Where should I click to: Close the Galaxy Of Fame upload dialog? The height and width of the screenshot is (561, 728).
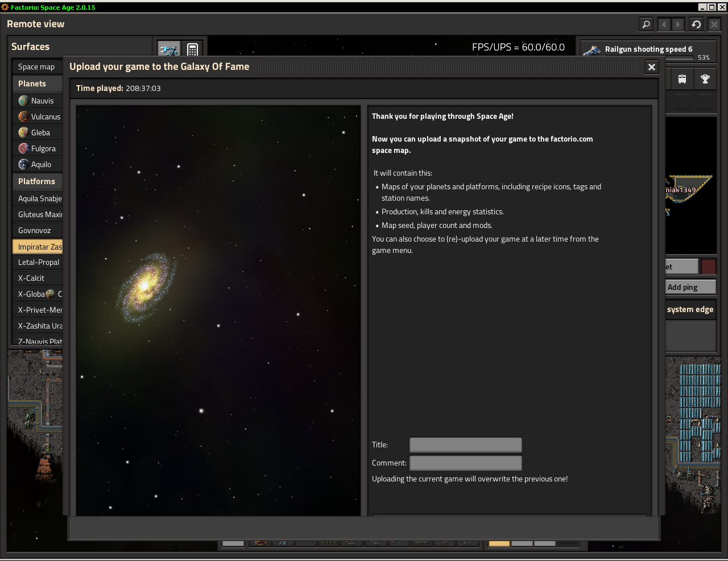coord(652,67)
